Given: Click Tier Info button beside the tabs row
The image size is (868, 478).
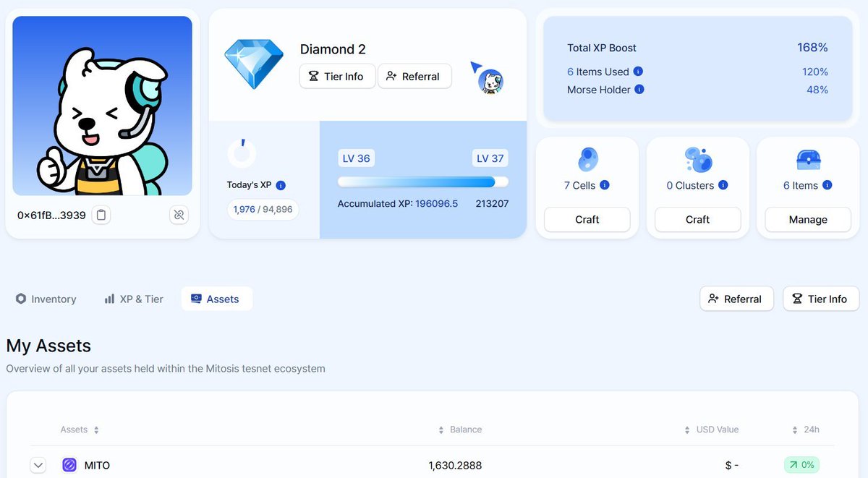Looking at the screenshot, I should click(821, 299).
